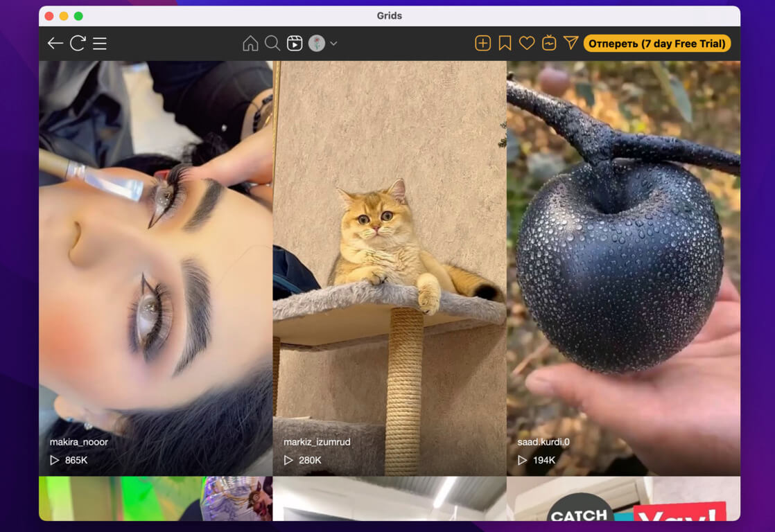The height and width of the screenshot is (532, 775).
Task: Open the search magnifier icon
Action: pos(272,44)
